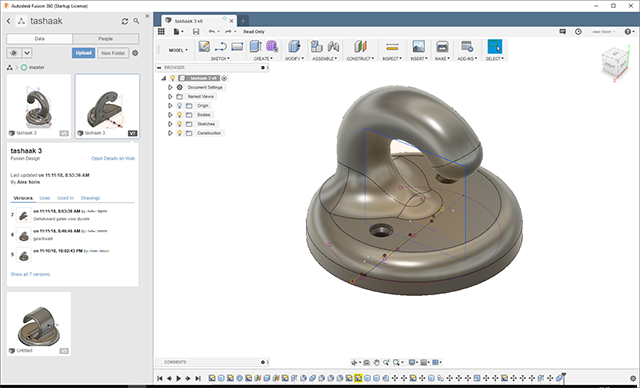This screenshot has width=640, height=388.
Task: Open the SKETCH menu
Action: click(x=220, y=59)
